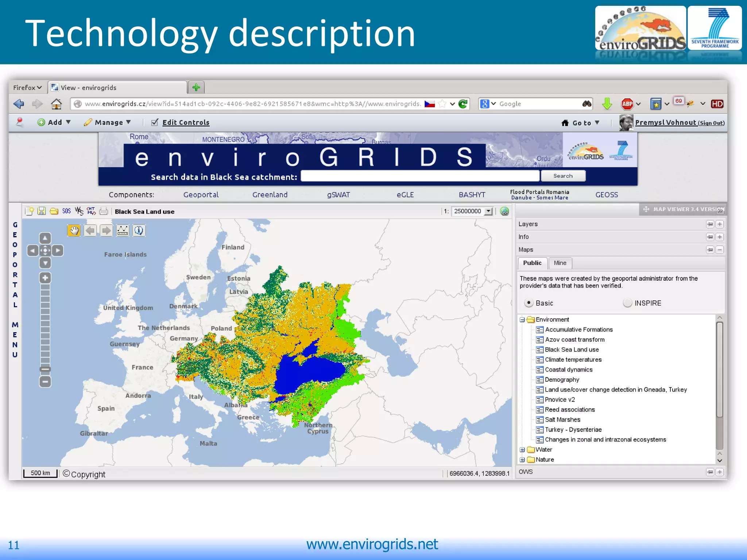The height and width of the screenshot is (560, 747).
Task: Open the Manage dropdown menu
Action: 107,122
